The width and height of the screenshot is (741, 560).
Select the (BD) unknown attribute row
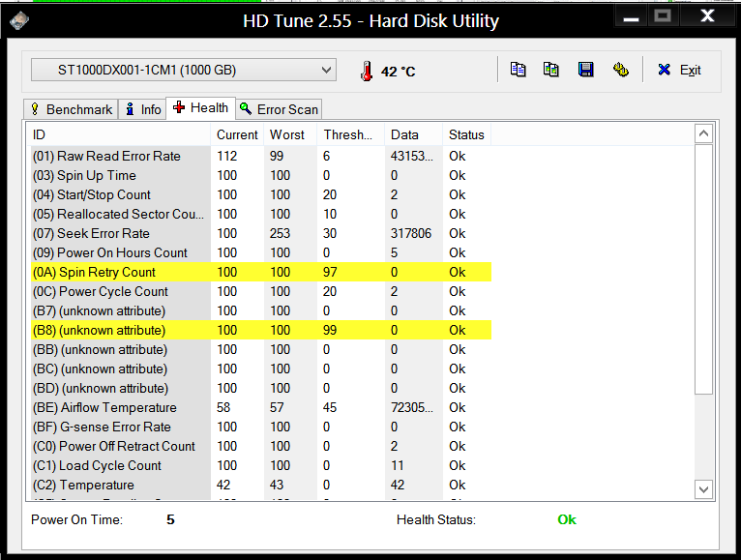click(x=261, y=389)
